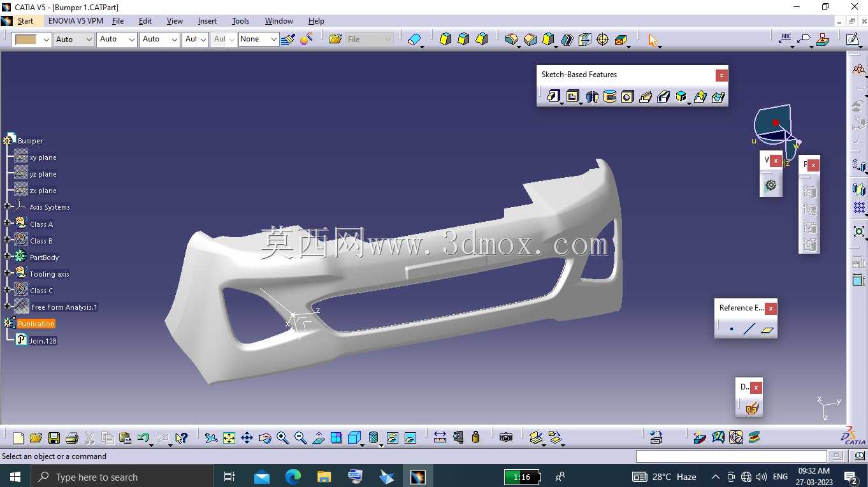Screen dimensions: 868x487
Task: Click the Zoom Out magnifier
Action: (x=301, y=438)
